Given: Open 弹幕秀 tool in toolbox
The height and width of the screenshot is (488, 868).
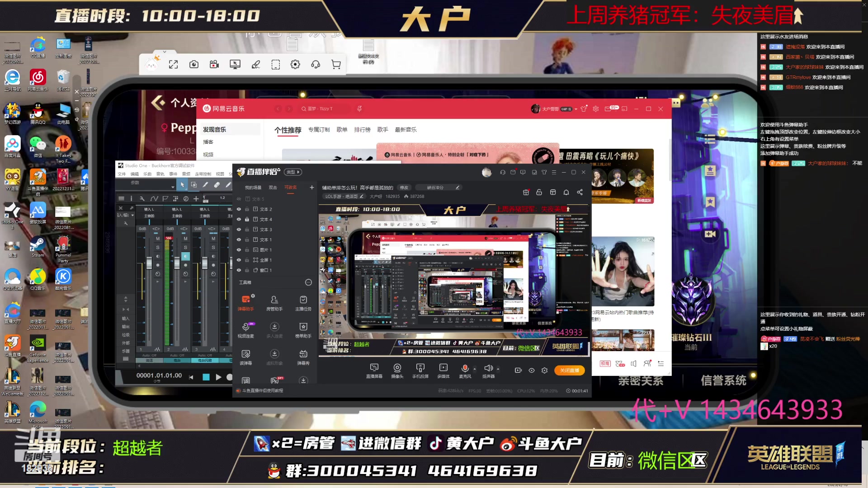Looking at the screenshot, I should pyautogui.click(x=303, y=357).
